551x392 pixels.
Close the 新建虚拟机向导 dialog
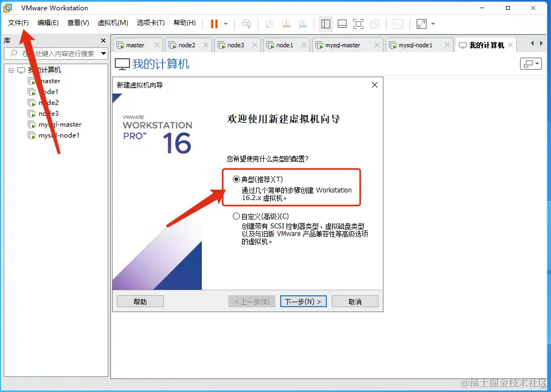tap(375, 85)
